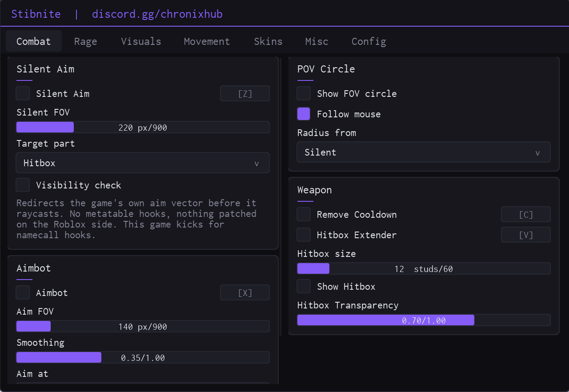Click the Radius from label

pos(327,133)
